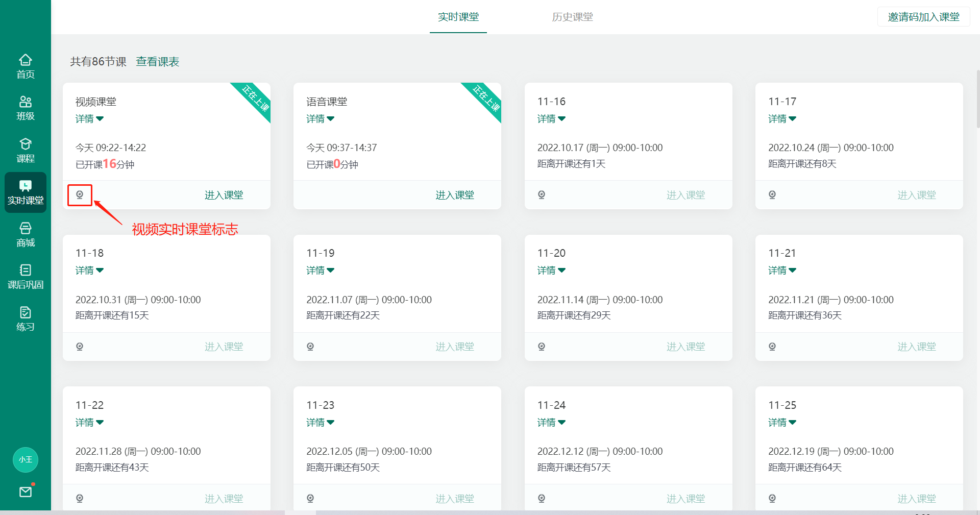Open the 商城 sidebar icon
This screenshot has width=980, height=515.
25,234
